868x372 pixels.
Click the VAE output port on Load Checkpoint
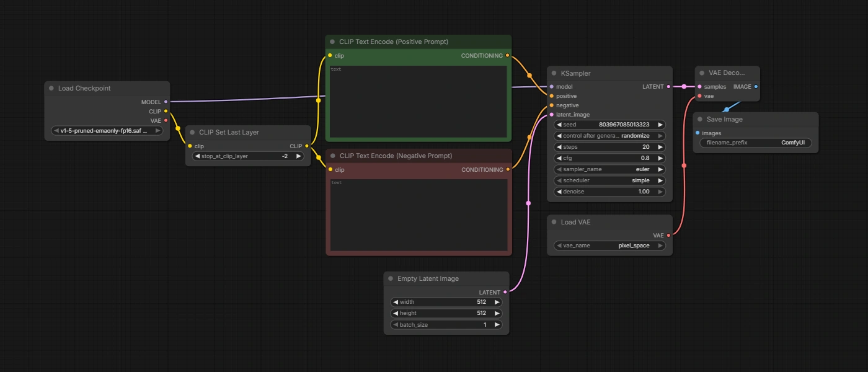click(x=166, y=120)
